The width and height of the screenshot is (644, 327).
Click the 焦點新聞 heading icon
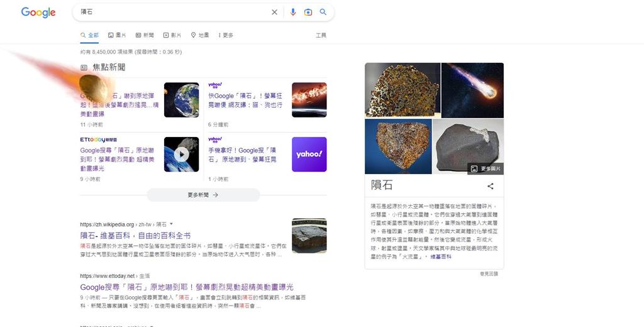click(84, 67)
